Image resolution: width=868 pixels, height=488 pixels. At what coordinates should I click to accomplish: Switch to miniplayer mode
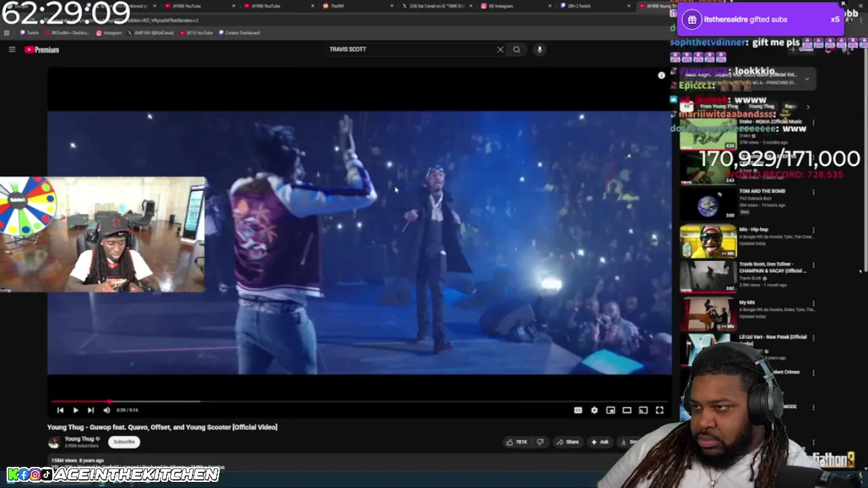pyautogui.click(x=610, y=410)
